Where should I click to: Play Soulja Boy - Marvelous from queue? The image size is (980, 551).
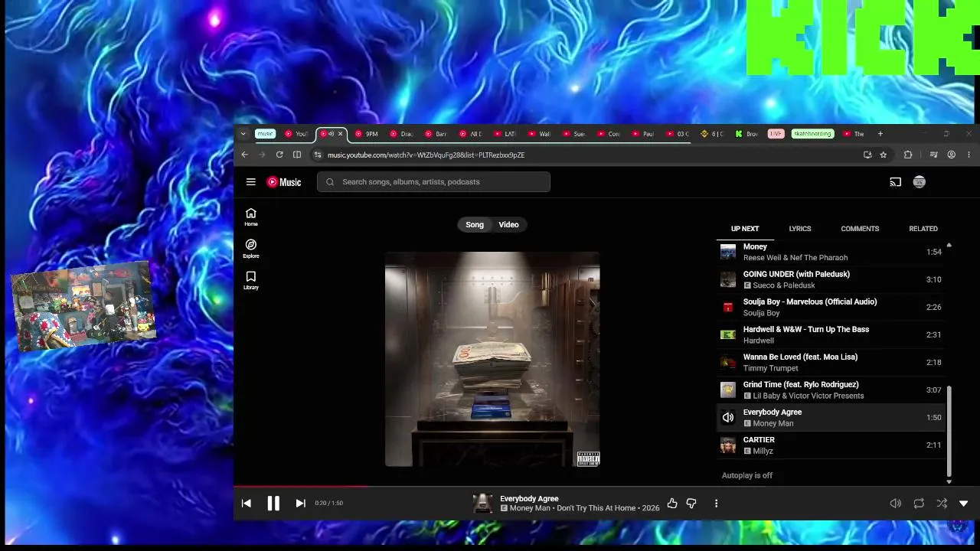click(831, 307)
